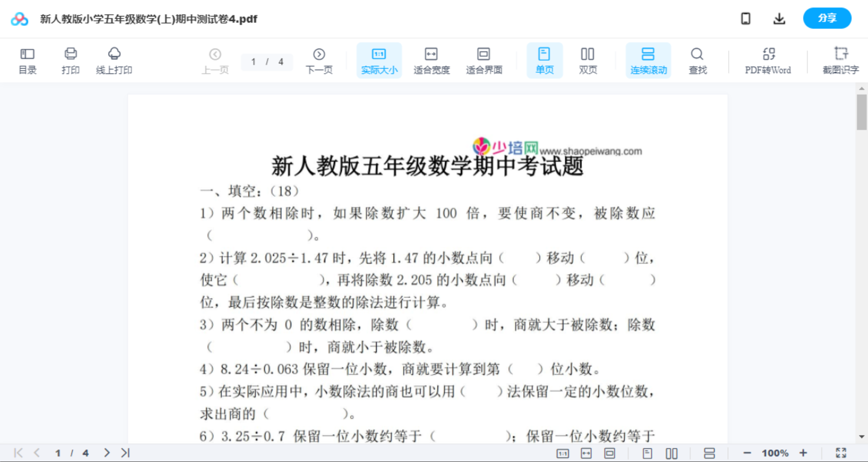This screenshot has width=868, height=462.
Task: Select 线上打印 online printing
Action: (114, 60)
